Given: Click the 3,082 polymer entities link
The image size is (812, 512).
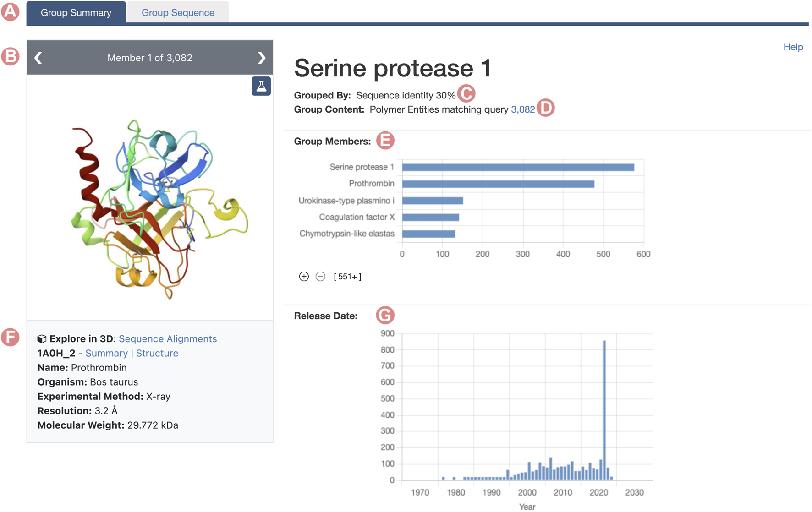Looking at the screenshot, I should click(522, 109).
